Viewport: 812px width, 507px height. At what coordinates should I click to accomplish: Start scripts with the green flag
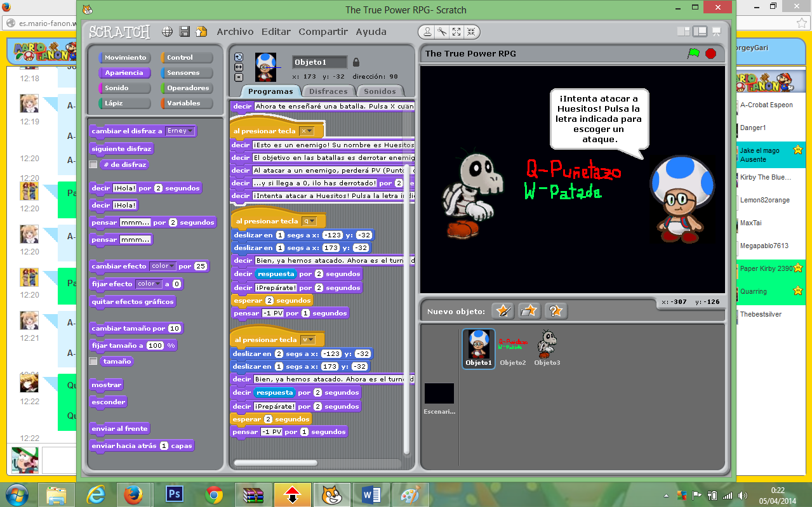[x=693, y=53]
